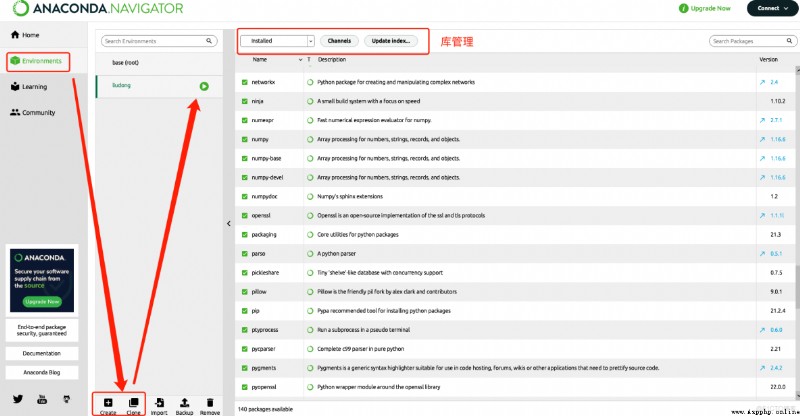Click the search magnifier in Search Packages
Viewport: 800px width, 416px height.
pos(789,41)
